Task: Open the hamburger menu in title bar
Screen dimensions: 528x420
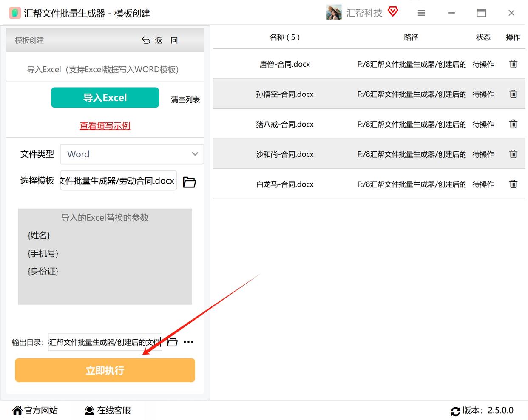Action: click(421, 13)
